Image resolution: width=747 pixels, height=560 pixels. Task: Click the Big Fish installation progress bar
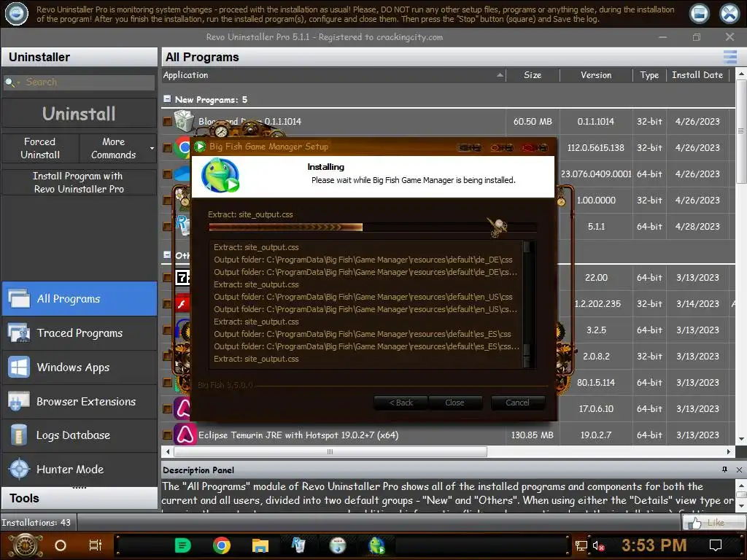pos(373,227)
